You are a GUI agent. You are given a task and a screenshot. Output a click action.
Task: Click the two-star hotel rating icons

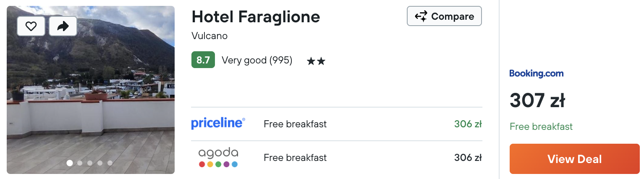coord(316,61)
